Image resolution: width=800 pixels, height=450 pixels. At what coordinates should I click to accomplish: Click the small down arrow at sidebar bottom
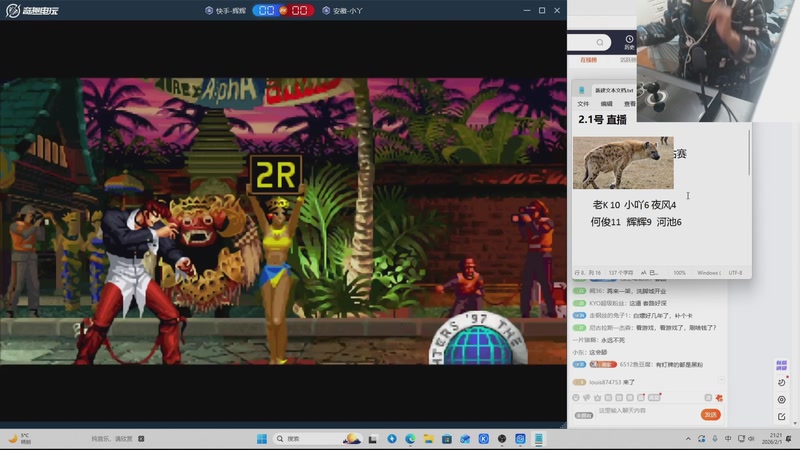click(x=795, y=423)
